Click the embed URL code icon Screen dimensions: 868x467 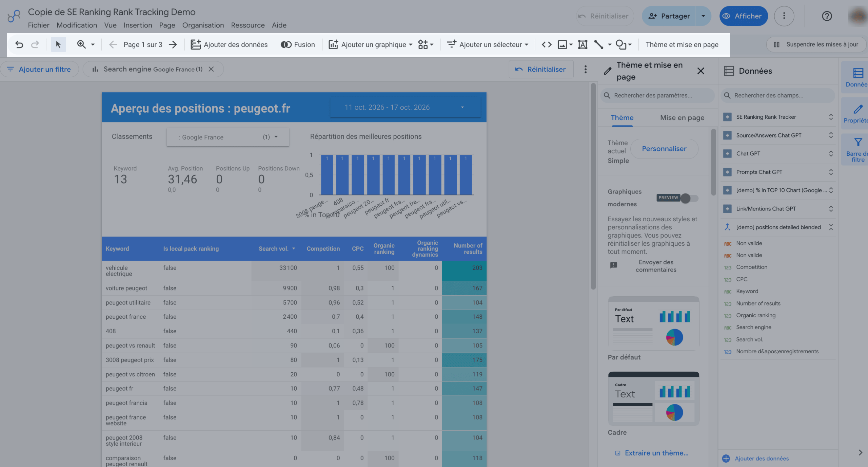pyautogui.click(x=547, y=44)
